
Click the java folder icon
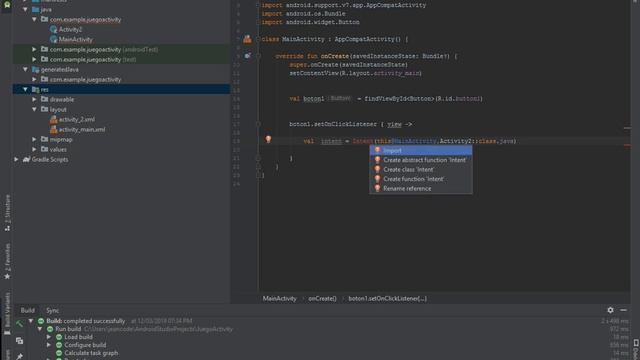[36, 9]
